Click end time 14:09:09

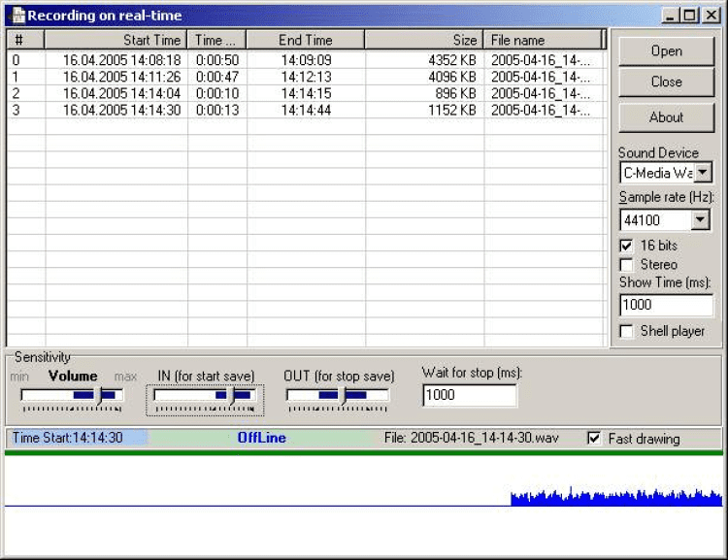tap(307, 60)
